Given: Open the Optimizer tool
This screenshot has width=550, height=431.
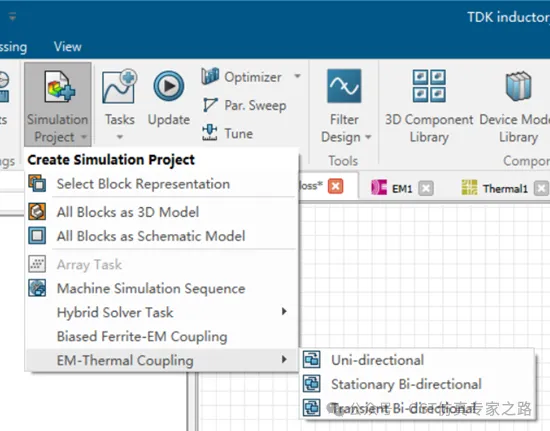Looking at the screenshot, I should [242, 77].
